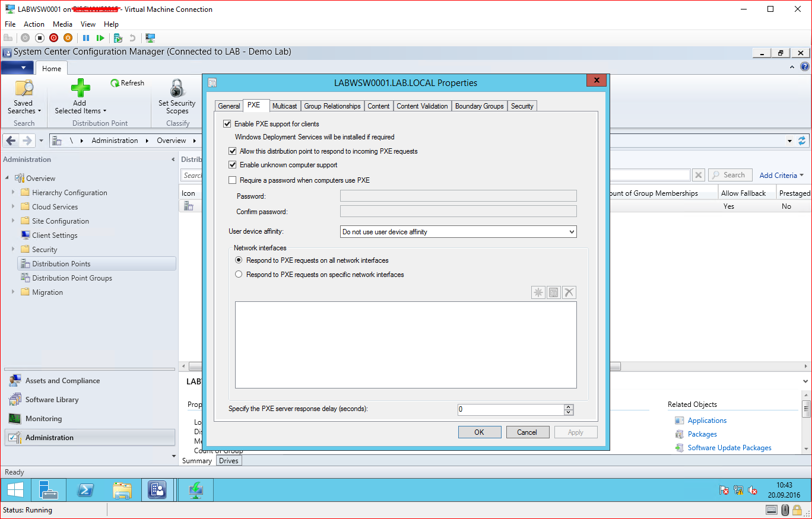Click the refresh icon beside the address bar
Screen dimensions: 812x519
point(802,141)
